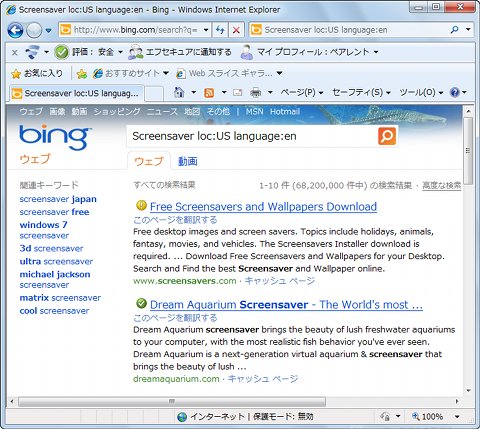Click related keyword screensaver free
Screen dimensions: 480x429
pyautogui.click(x=54, y=212)
